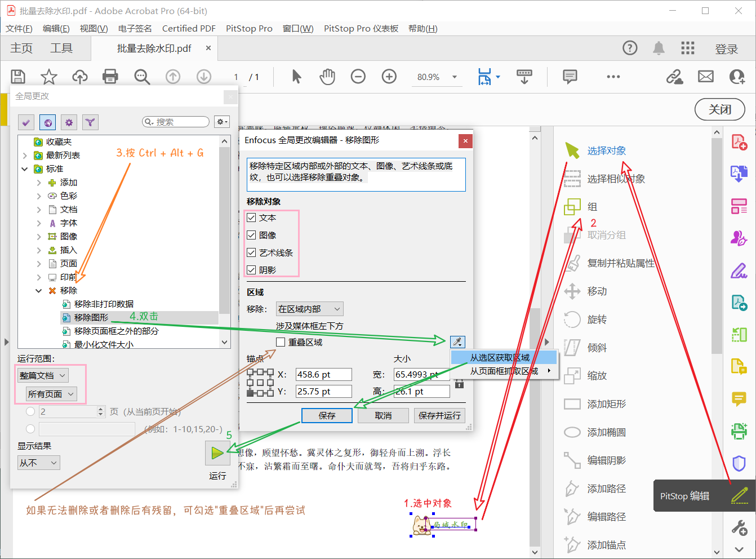
Task: Open the 所有页面 dropdown
Action: [51, 394]
